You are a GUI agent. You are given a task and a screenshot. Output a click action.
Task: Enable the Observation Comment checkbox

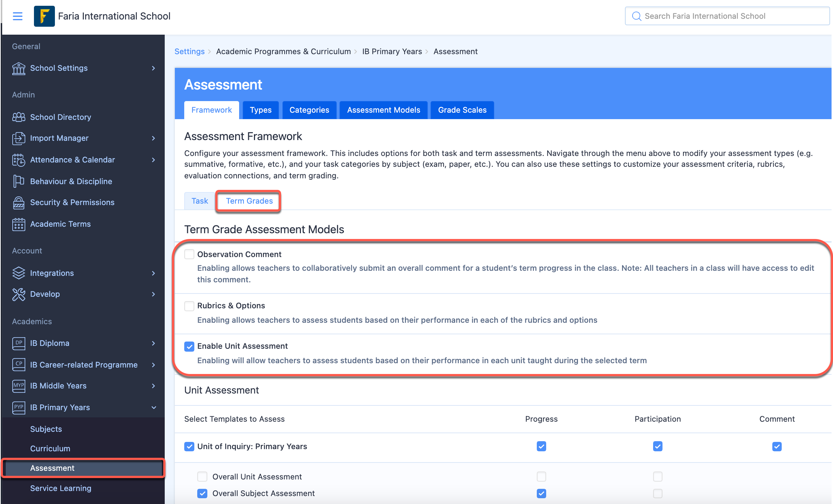pyautogui.click(x=189, y=254)
